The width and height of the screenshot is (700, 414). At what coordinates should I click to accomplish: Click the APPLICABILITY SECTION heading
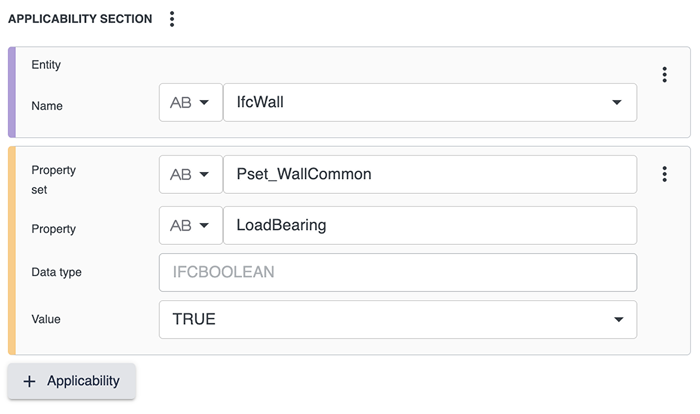80,19
